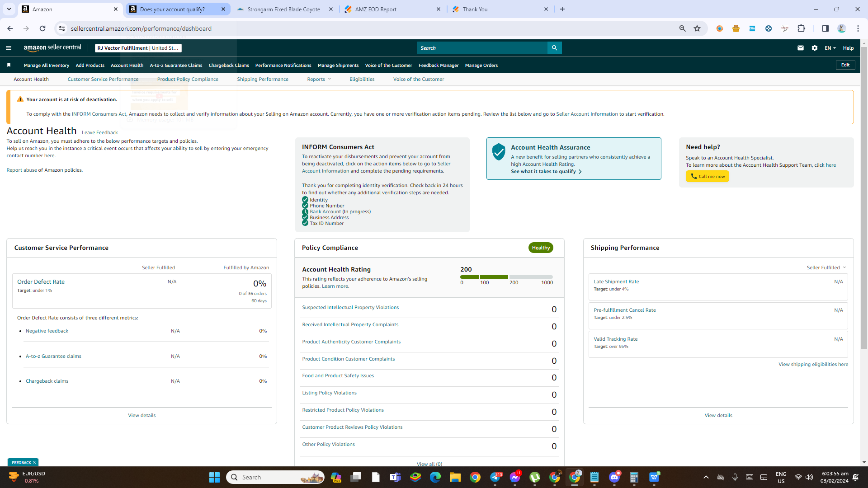Open the Leave Feedback link
The width and height of the screenshot is (868, 488).
[x=100, y=132]
